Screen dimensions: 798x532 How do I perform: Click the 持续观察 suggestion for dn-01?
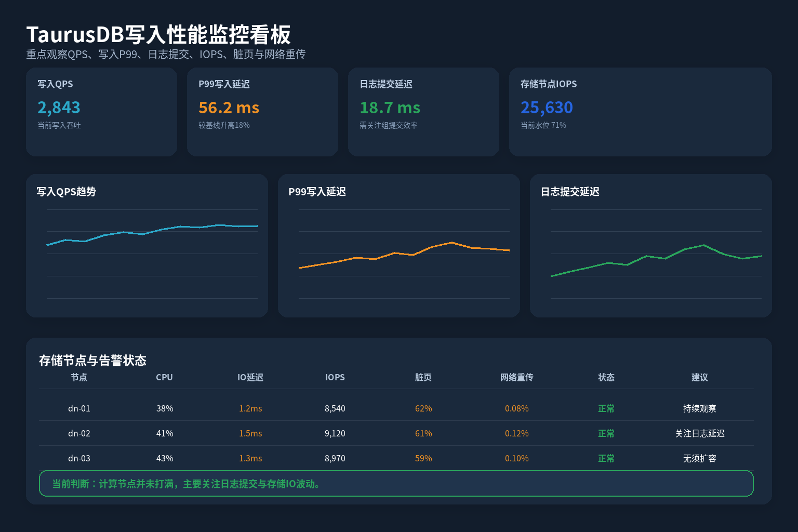click(700, 408)
